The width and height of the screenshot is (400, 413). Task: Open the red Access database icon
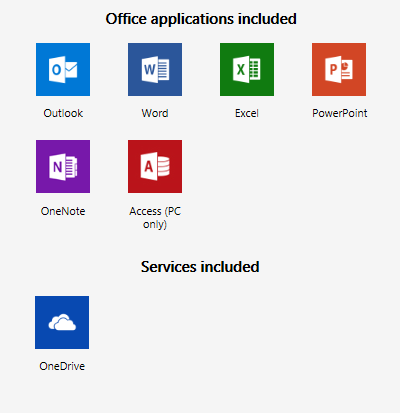point(155,166)
